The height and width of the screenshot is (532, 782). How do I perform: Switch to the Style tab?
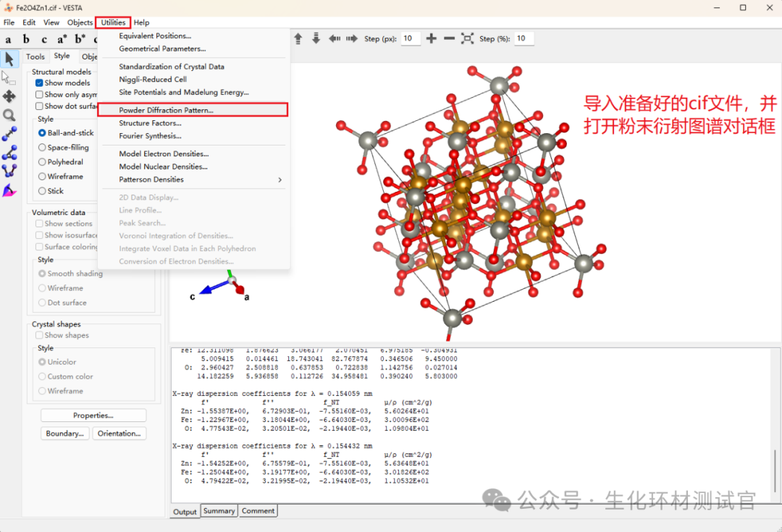tap(62, 56)
